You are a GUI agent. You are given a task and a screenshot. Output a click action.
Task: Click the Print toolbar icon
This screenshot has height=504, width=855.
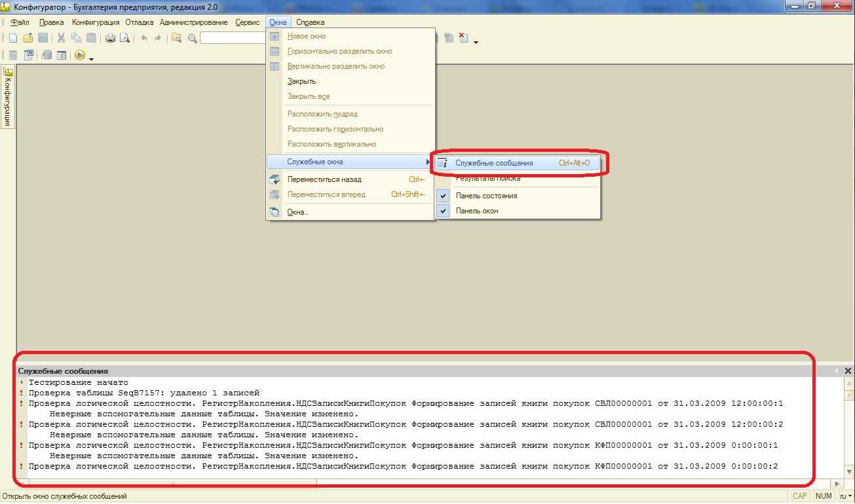coord(110,38)
